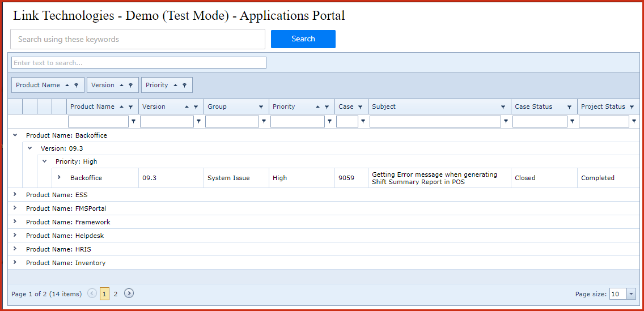The width and height of the screenshot is (644, 311).
Task: Click Priority filter row text box
Action: pos(298,121)
